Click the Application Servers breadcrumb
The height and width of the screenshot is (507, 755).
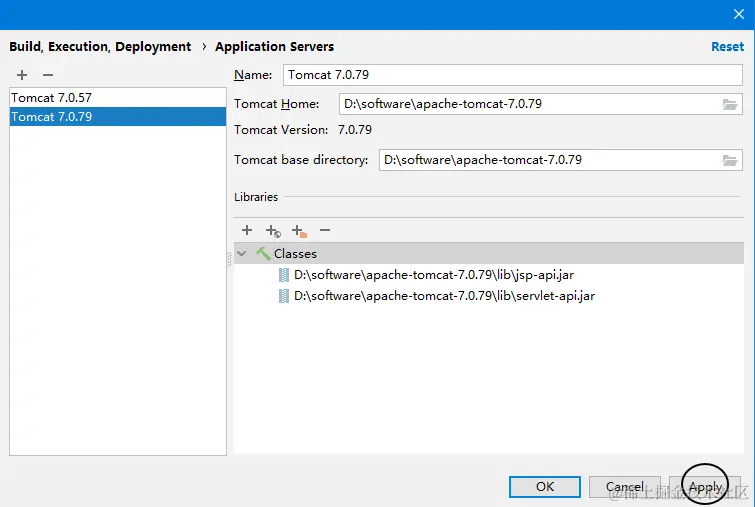pyautogui.click(x=274, y=47)
